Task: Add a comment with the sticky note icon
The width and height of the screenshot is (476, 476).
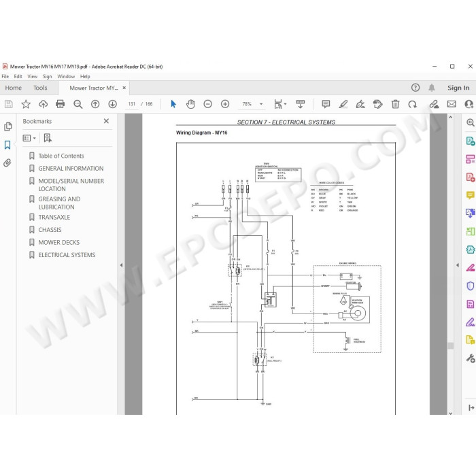Action: point(326,104)
